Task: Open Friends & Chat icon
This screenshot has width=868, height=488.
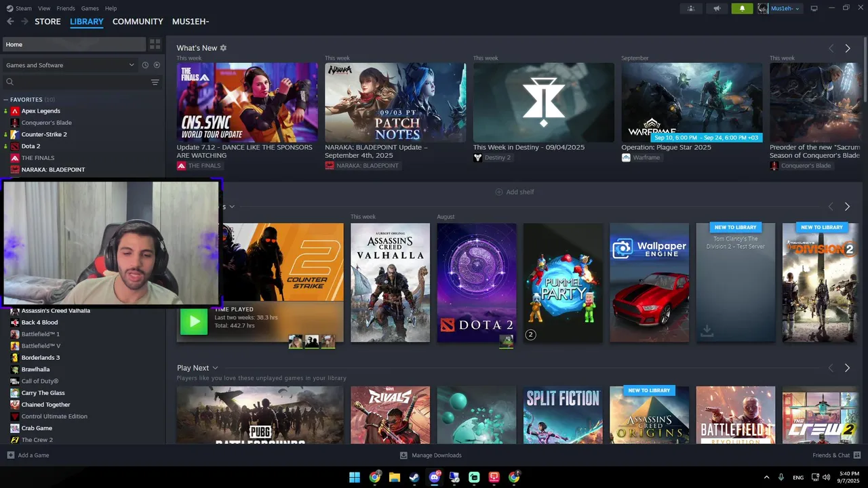Action: pyautogui.click(x=857, y=455)
